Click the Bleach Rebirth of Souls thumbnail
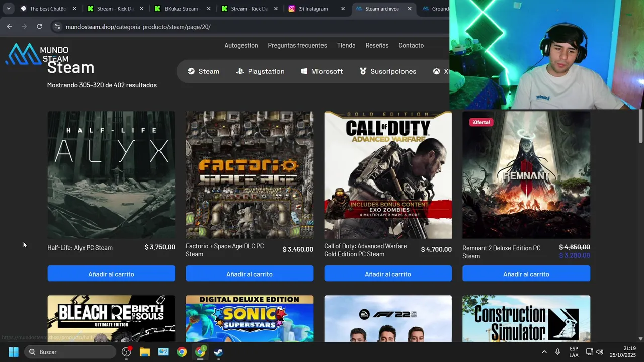644x362 pixels. (x=111, y=318)
